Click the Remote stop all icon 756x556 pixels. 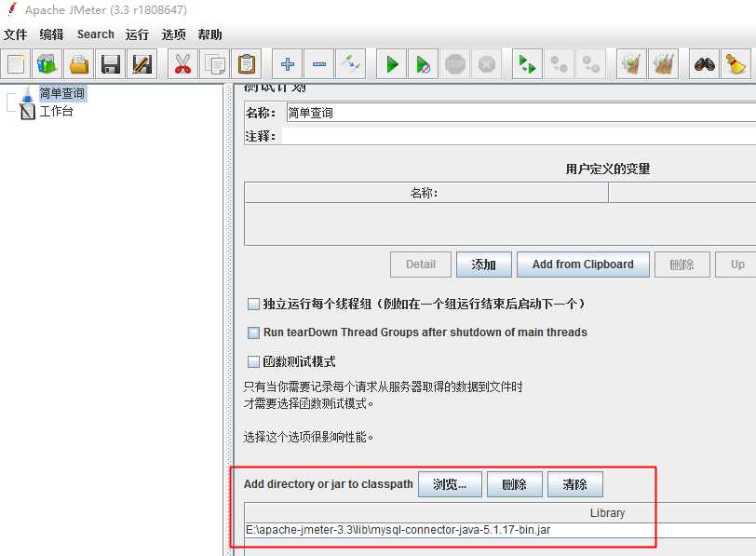tap(559, 64)
